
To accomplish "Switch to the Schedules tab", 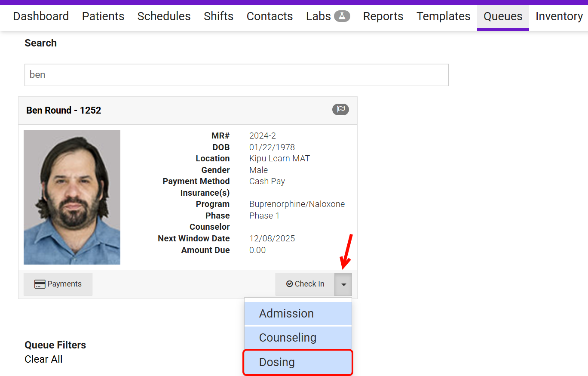I will pos(164,16).
